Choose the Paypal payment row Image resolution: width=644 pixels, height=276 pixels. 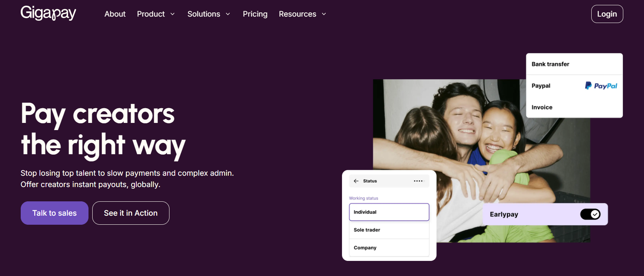click(x=574, y=86)
